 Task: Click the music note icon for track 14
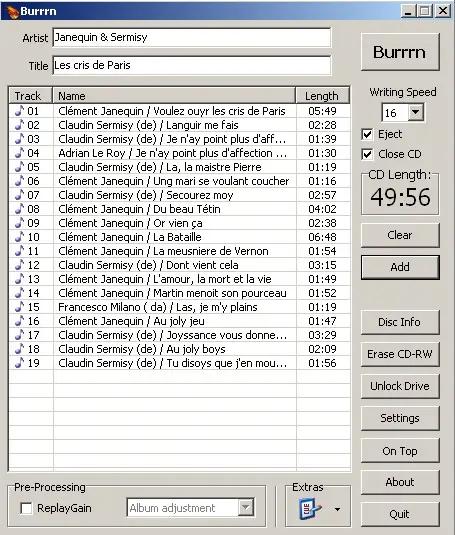point(20,292)
